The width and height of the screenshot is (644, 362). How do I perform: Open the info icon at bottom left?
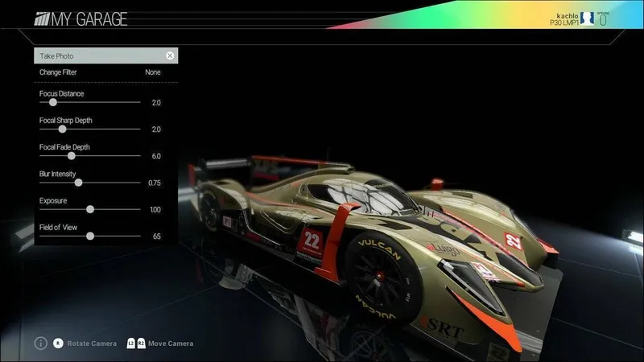(x=41, y=343)
